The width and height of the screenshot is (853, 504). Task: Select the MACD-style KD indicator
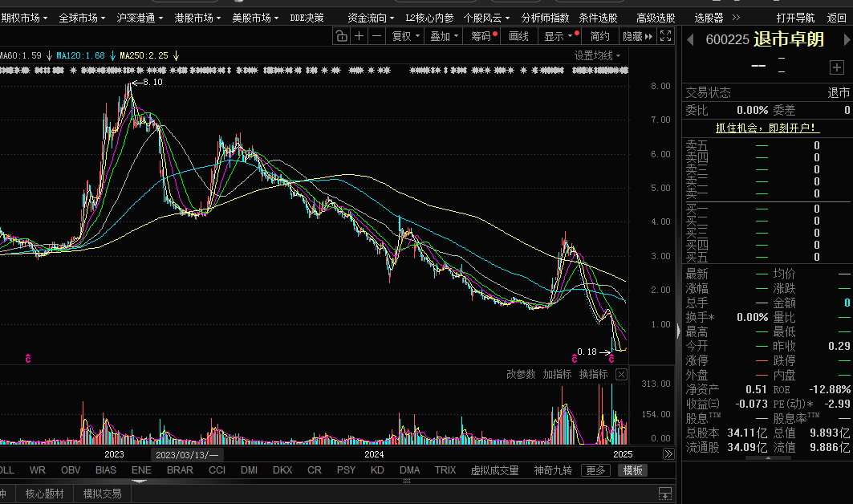pyautogui.click(x=377, y=470)
